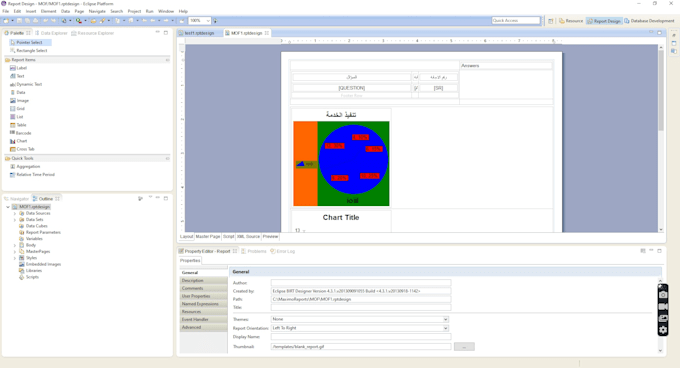Open the Navigate menu
This screenshot has height=368, width=680.
(x=97, y=11)
